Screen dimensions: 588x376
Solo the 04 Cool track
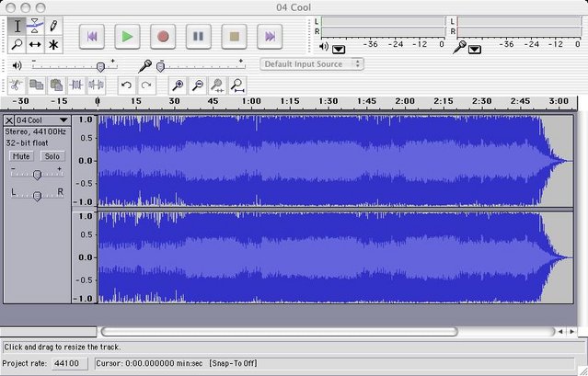pyautogui.click(x=52, y=156)
